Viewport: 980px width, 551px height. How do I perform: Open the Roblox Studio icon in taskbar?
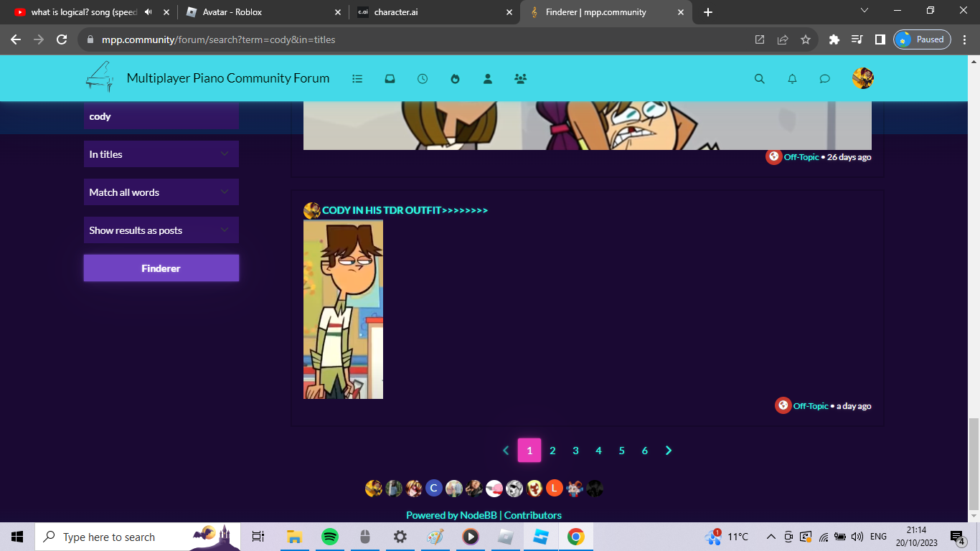pos(541,537)
